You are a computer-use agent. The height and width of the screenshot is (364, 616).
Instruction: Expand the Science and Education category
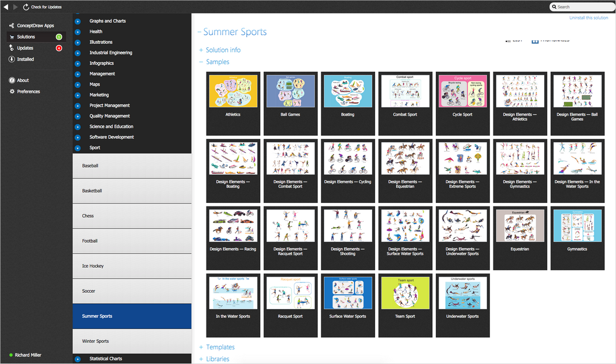[78, 127]
